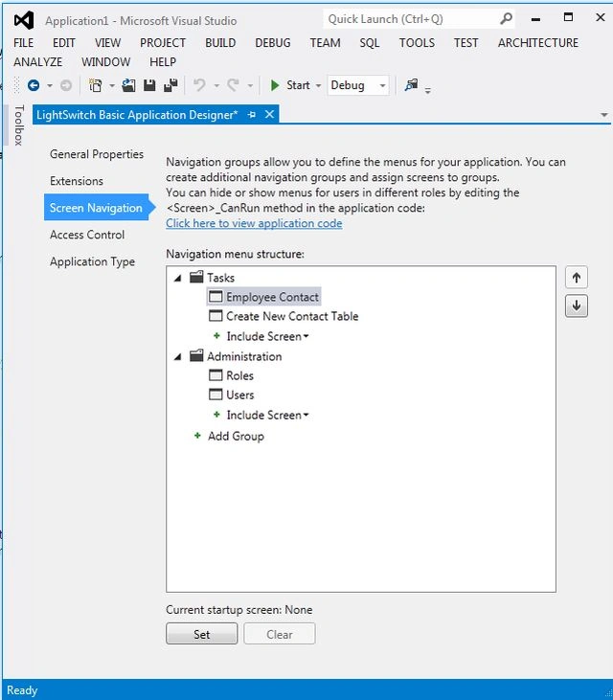Open the FILE menu
The image size is (613, 700).
(23, 43)
